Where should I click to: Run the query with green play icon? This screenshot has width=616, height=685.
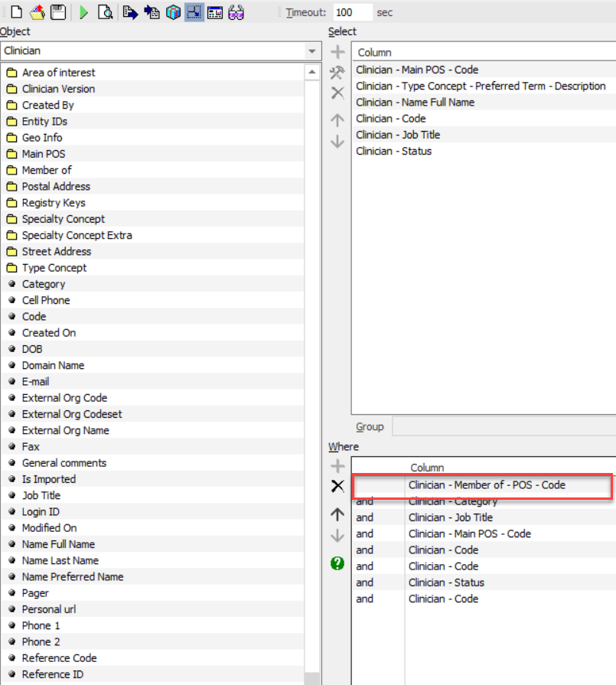pos(83,12)
